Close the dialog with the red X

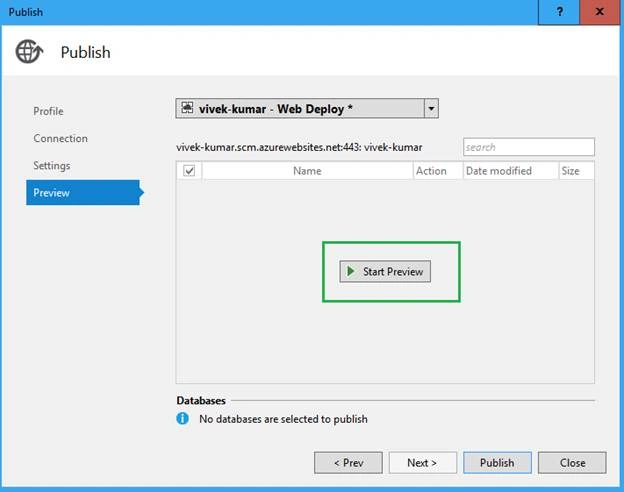[599, 12]
